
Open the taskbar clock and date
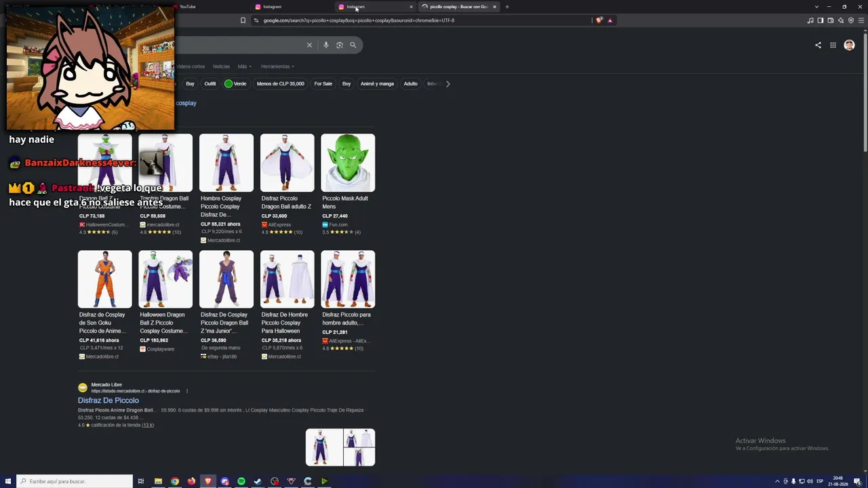(x=838, y=481)
